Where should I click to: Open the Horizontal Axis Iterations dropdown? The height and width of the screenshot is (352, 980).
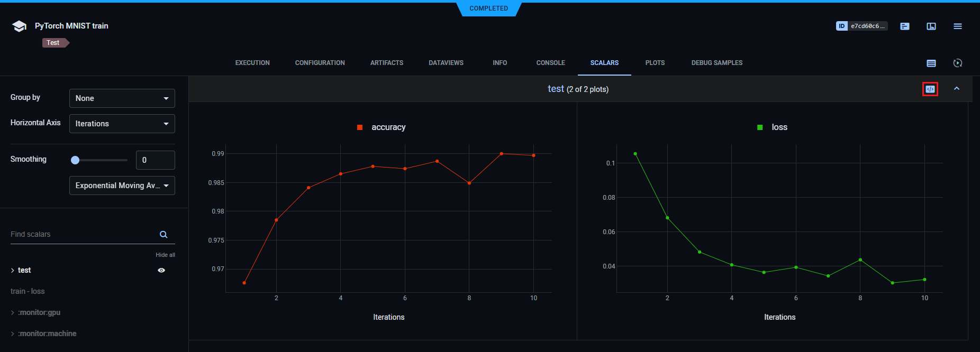(x=122, y=124)
